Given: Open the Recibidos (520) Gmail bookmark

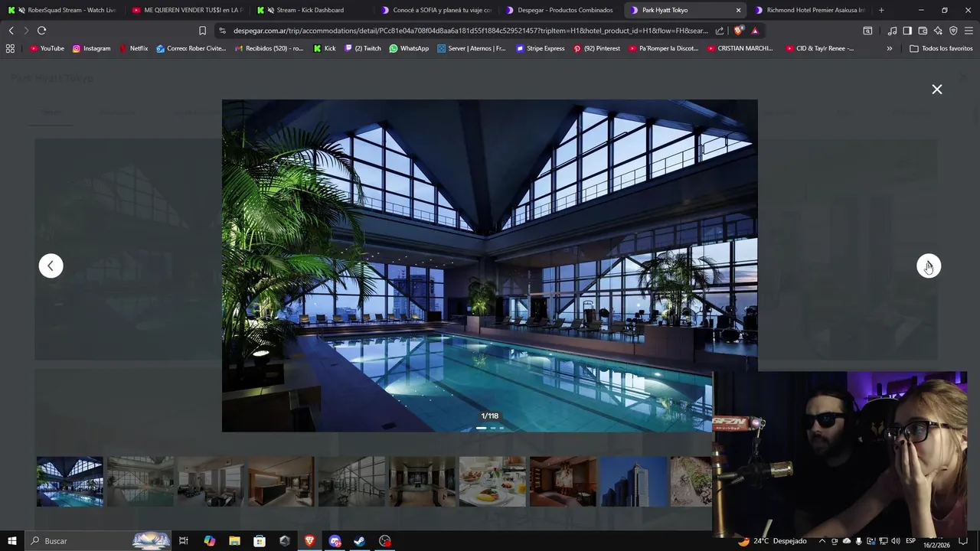Looking at the screenshot, I should (x=269, y=48).
